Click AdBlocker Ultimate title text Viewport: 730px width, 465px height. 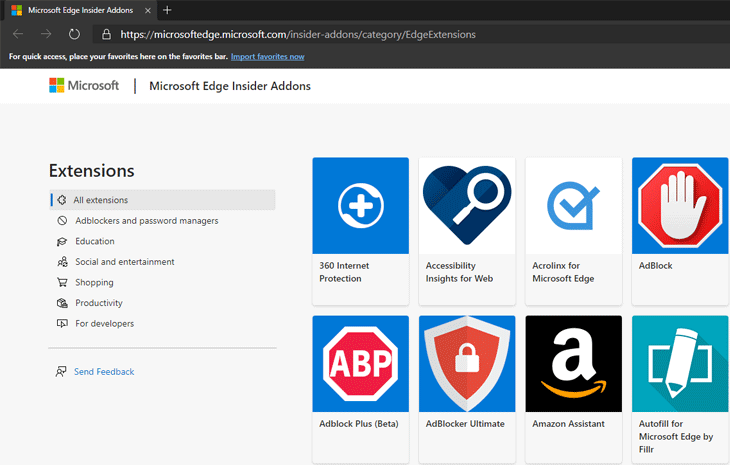tap(465, 424)
